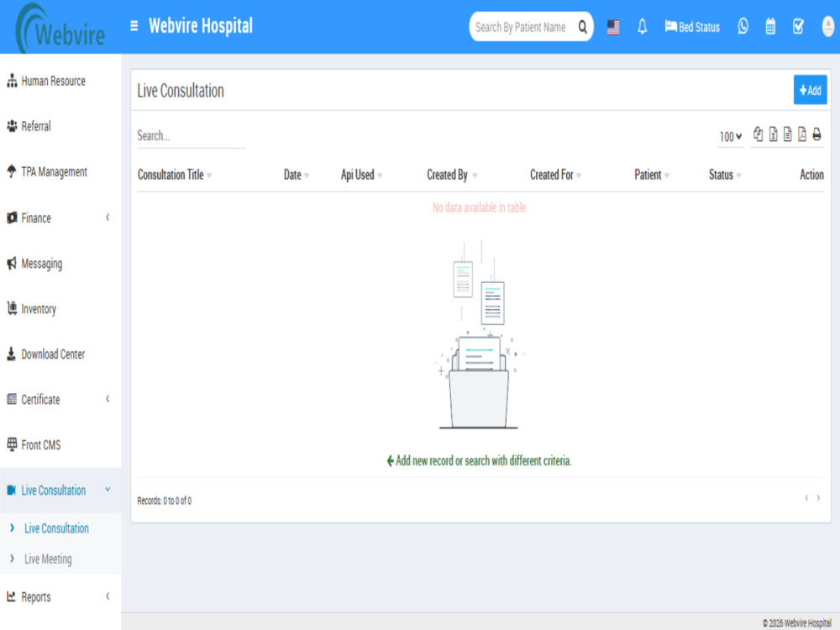Click the Action column header
Viewport: 840px width, 630px height.
pyautogui.click(x=811, y=175)
